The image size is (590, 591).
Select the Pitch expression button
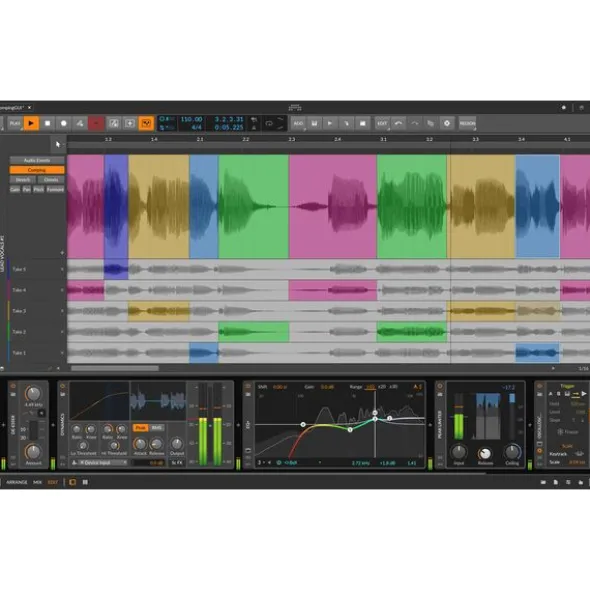38,190
